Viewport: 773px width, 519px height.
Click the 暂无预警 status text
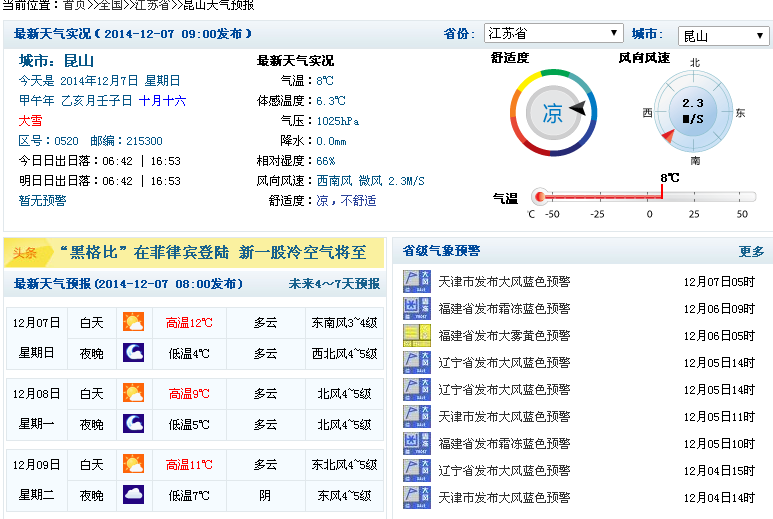click(x=42, y=200)
